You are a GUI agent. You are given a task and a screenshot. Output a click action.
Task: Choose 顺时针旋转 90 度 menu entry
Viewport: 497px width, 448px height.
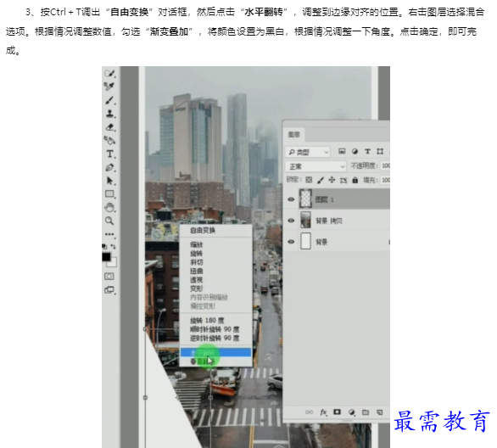[x=215, y=329]
